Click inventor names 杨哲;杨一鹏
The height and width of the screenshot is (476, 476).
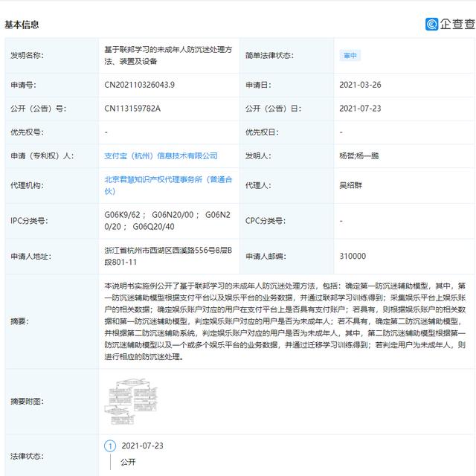(358, 155)
